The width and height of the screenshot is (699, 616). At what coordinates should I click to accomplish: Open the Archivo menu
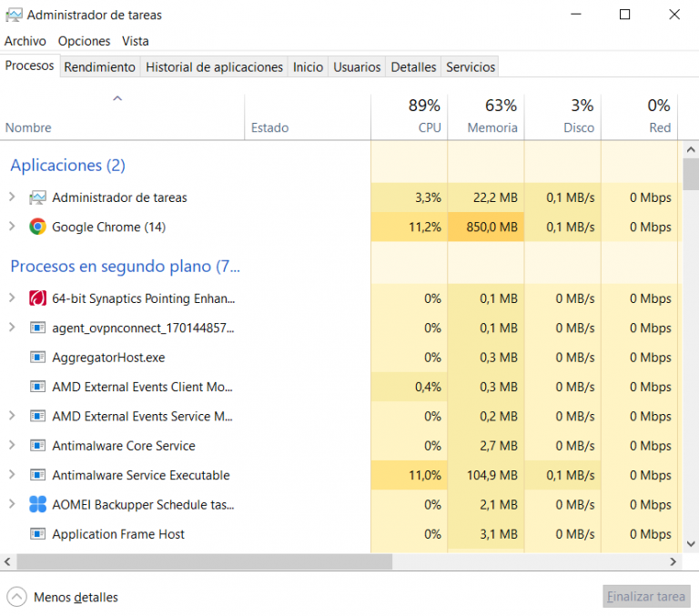coord(25,41)
